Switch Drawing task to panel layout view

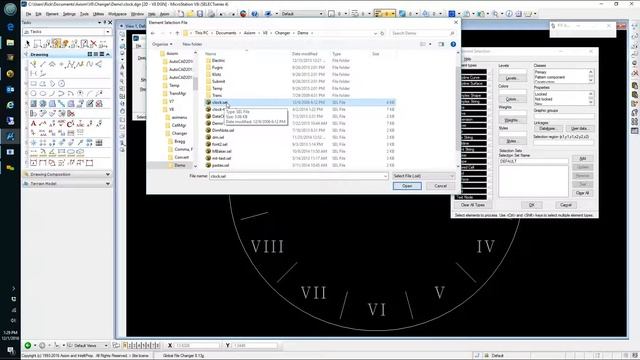[x=102, y=54]
